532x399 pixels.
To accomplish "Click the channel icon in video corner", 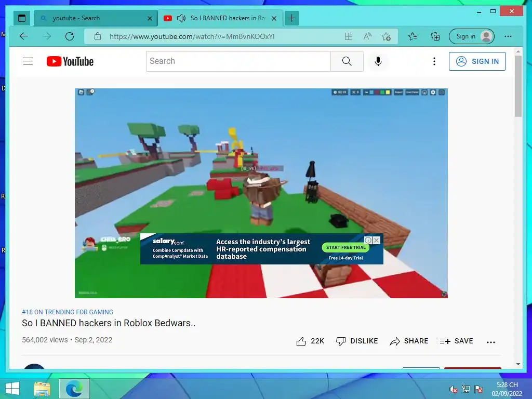I will click(444, 294).
